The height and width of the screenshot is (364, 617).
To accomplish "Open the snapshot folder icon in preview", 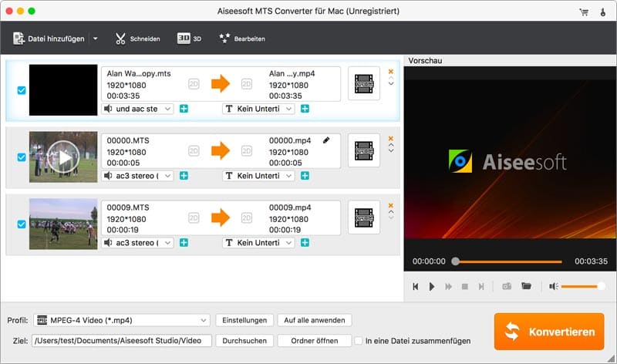I will (527, 286).
